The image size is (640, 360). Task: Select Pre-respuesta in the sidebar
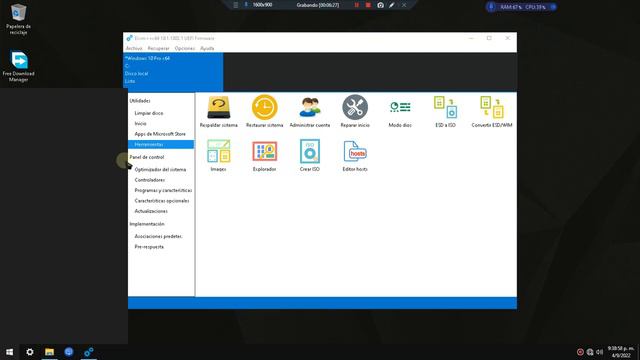(149, 247)
